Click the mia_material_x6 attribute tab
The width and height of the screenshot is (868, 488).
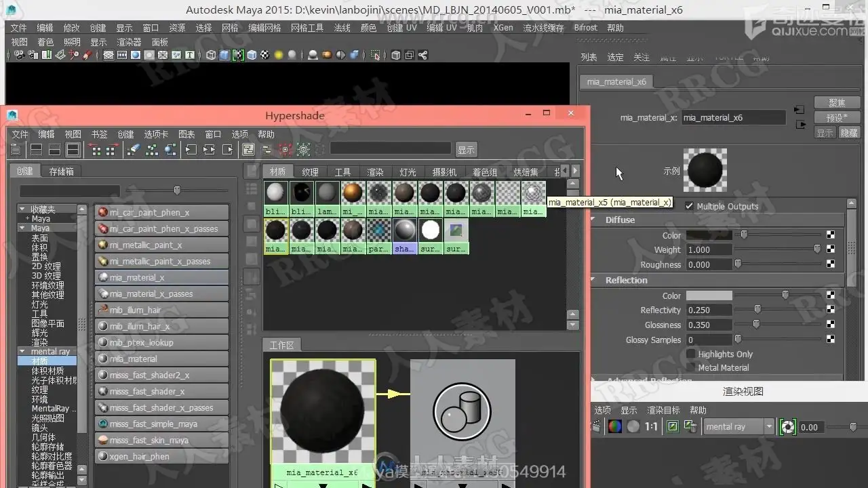pyautogui.click(x=616, y=81)
